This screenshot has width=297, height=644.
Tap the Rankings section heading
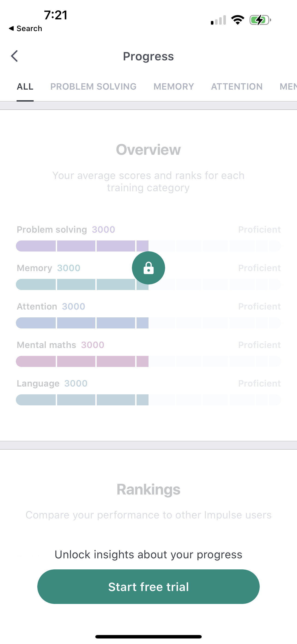tap(148, 489)
